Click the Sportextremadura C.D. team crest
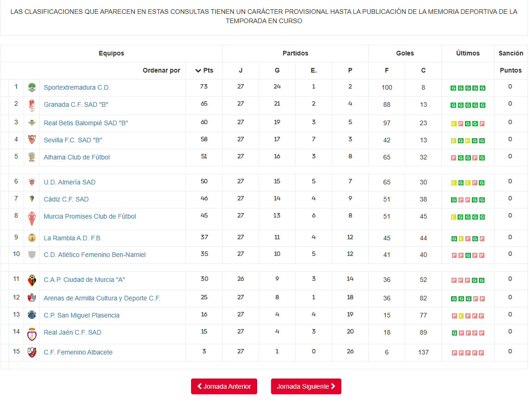The image size is (532, 403). (32, 87)
